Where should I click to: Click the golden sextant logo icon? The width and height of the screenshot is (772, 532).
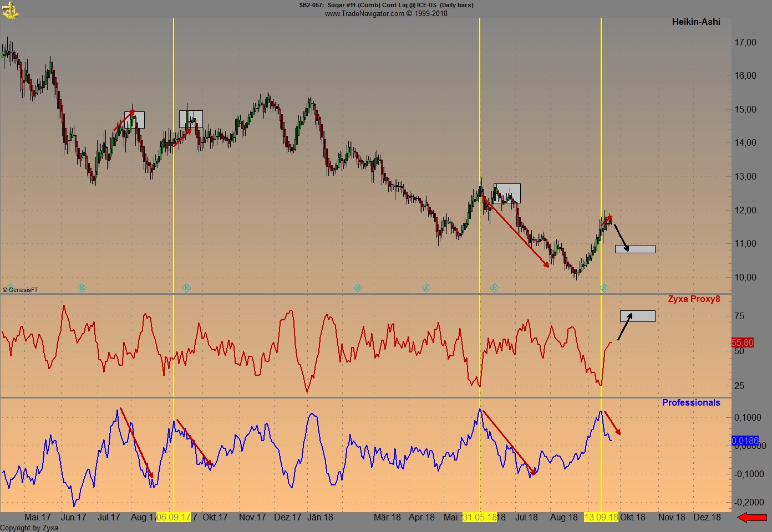pyautogui.click(x=10, y=10)
